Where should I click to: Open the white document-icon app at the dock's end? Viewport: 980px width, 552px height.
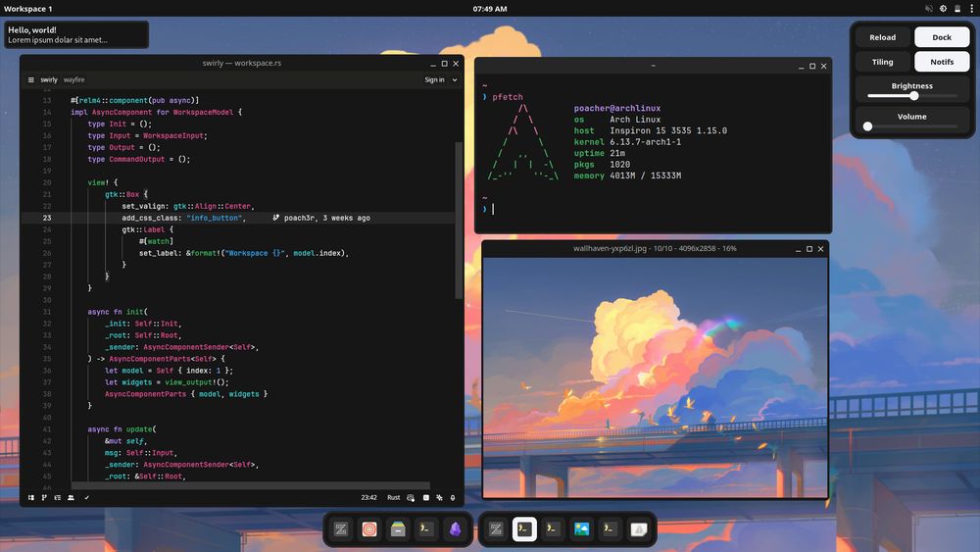click(x=639, y=529)
